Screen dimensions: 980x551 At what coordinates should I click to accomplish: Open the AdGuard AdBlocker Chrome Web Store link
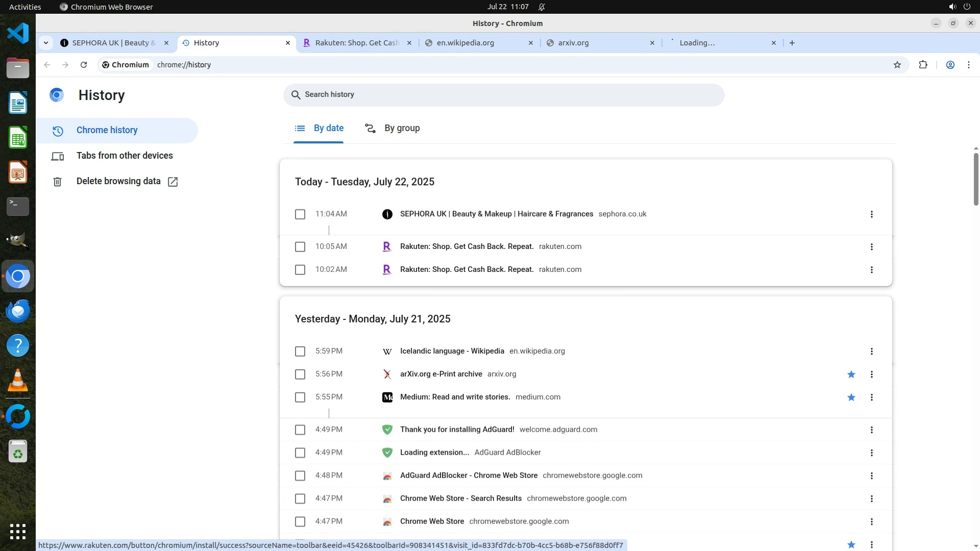[468, 475]
